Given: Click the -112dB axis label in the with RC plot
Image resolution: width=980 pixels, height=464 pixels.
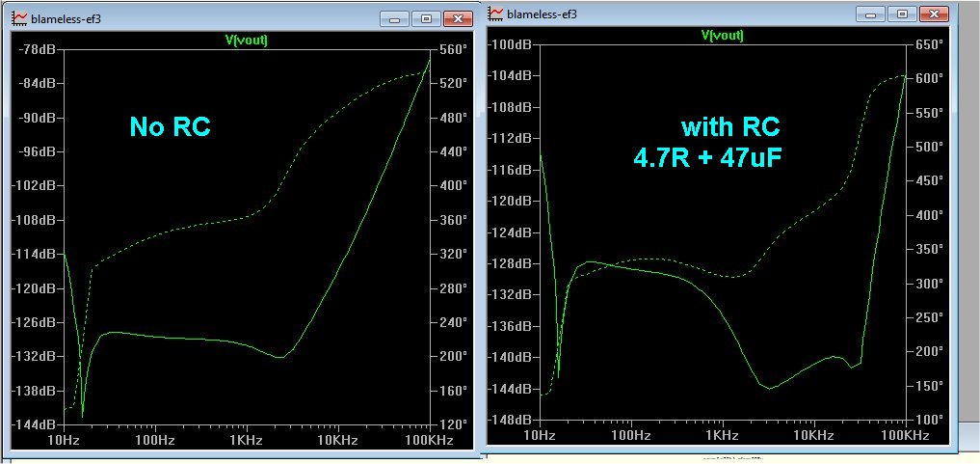Looking at the screenshot, I should coord(512,138).
